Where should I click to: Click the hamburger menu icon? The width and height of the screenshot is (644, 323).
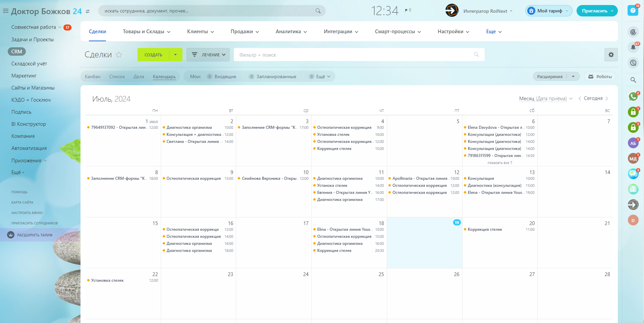coord(5,11)
